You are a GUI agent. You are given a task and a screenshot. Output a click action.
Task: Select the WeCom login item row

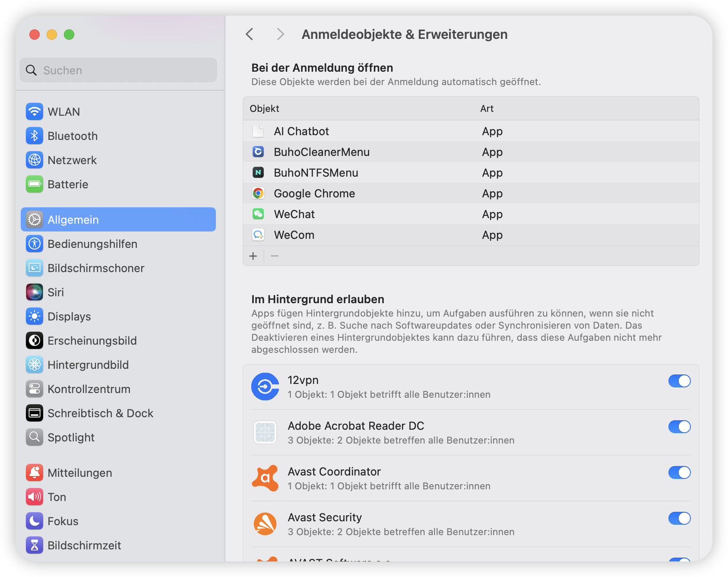point(471,235)
